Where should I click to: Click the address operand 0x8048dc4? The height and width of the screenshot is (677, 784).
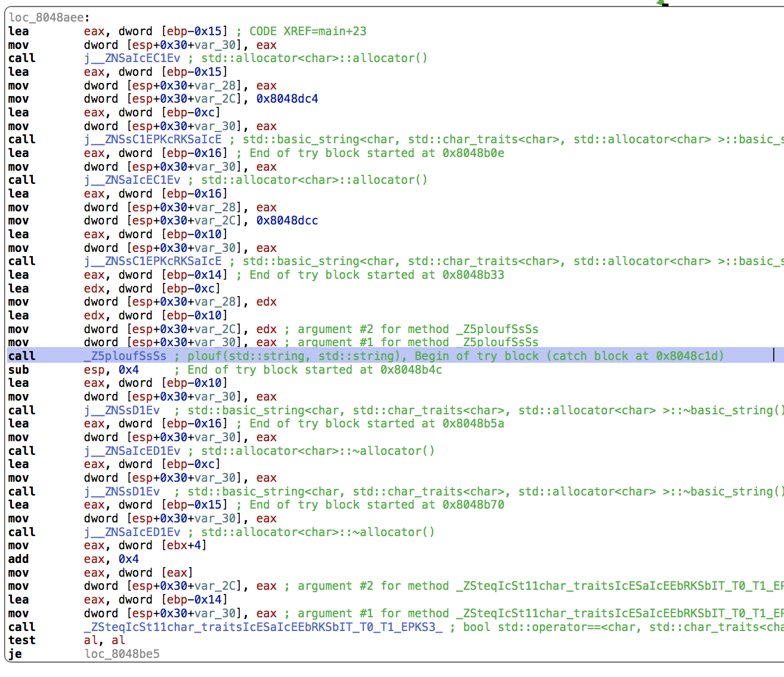pyautogui.click(x=287, y=99)
